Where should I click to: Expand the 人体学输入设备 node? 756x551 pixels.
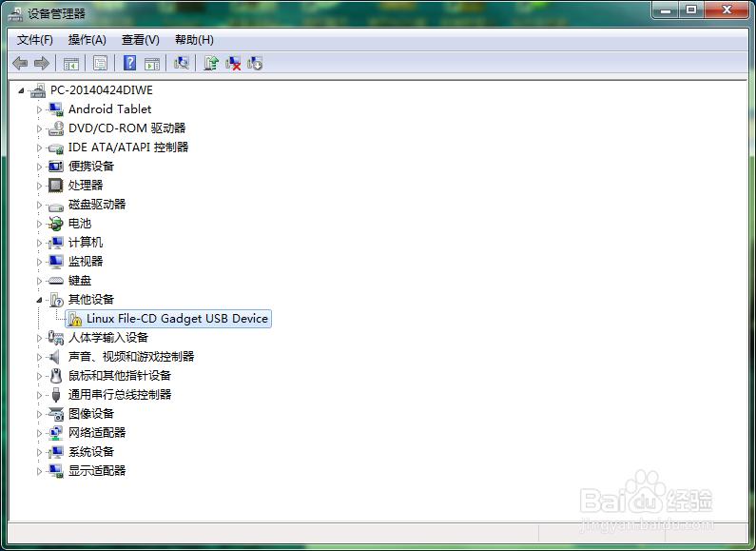40,338
